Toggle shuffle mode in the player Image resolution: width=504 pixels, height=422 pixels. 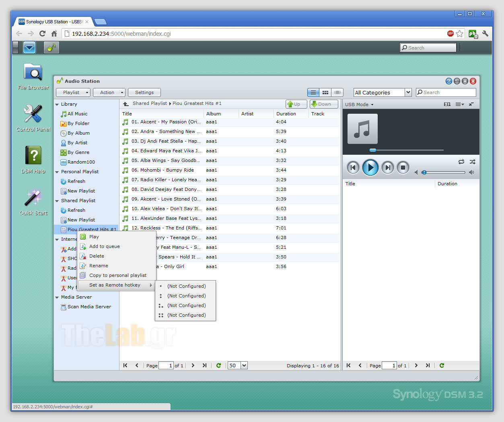pyautogui.click(x=472, y=162)
